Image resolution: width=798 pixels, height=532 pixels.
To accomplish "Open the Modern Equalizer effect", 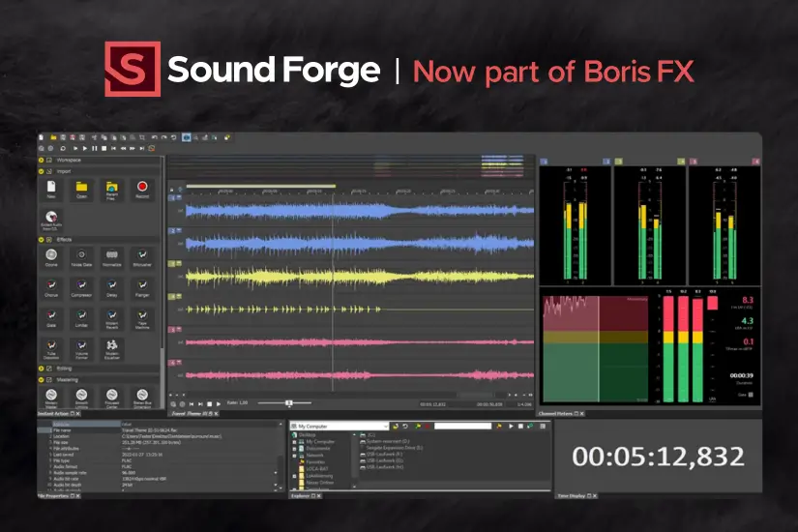I will [112, 349].
